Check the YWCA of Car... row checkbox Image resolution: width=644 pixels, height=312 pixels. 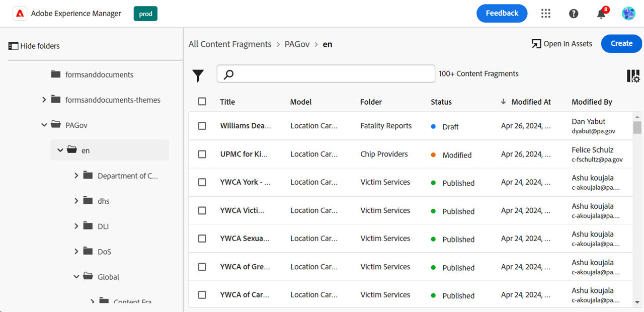click(x=202, y=295)
